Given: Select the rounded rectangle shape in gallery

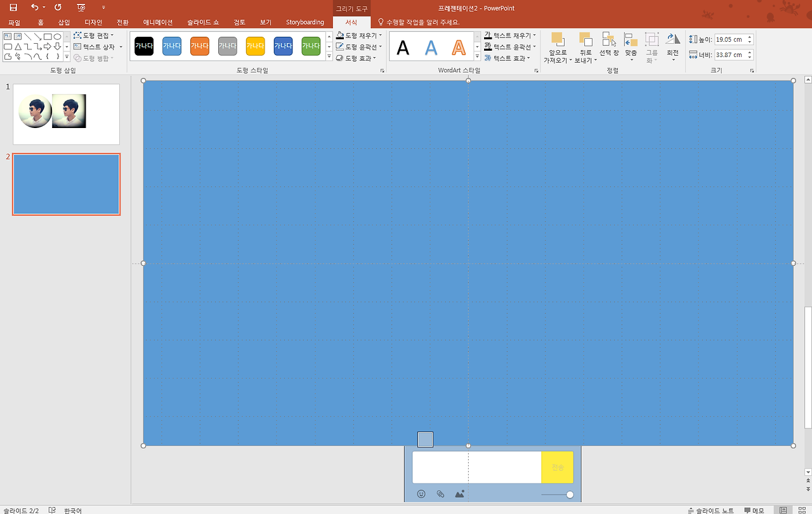Looking at the screenshot, I should pyautogui.click(x=8, y=47).
